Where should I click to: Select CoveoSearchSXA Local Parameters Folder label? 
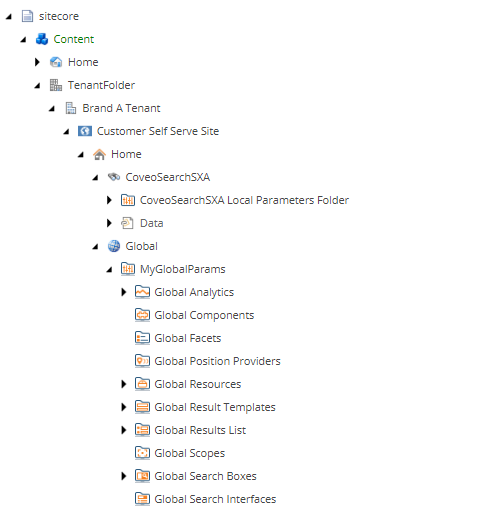[x=244, y=200]
